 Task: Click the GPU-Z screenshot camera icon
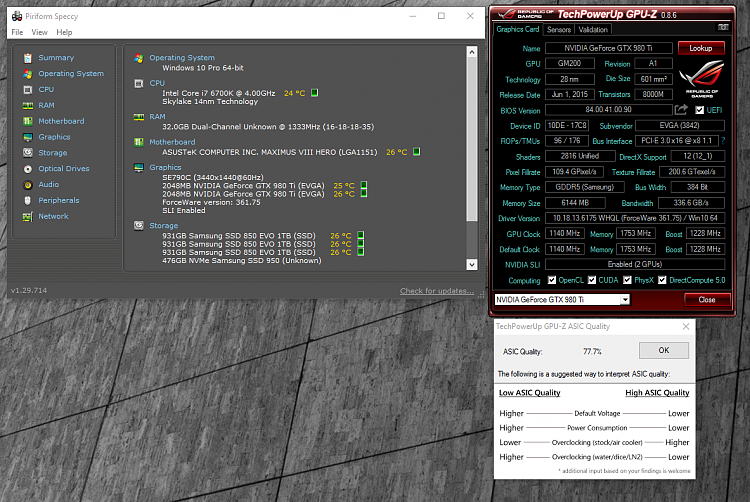(x=723, y=27)
